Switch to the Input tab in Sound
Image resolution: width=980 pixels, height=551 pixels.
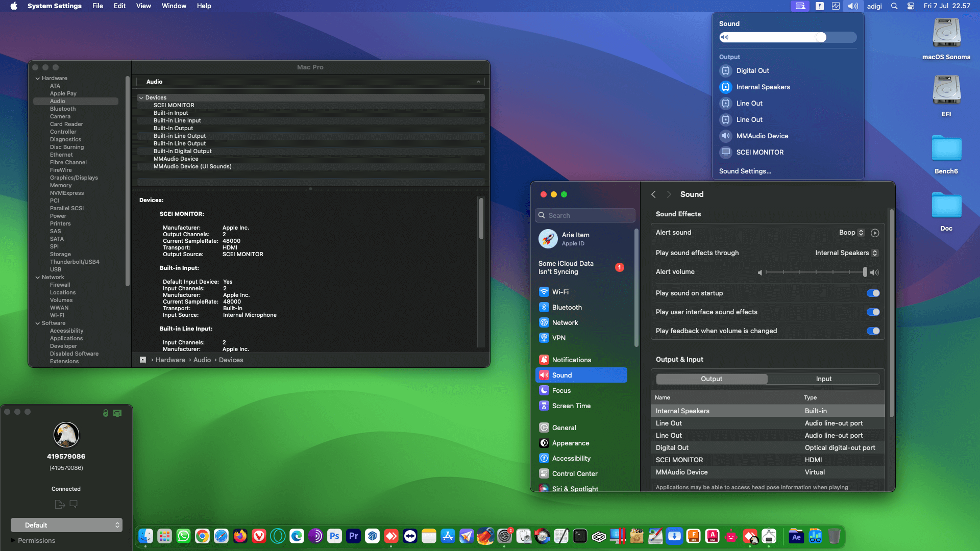pos(823,379)
